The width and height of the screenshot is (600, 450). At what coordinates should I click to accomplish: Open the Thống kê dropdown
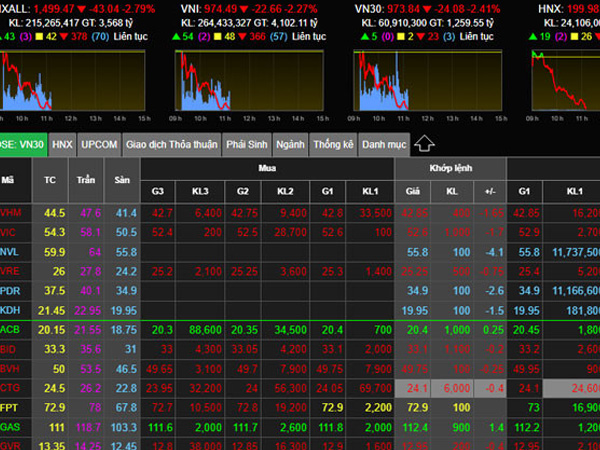tap(333, 144)
